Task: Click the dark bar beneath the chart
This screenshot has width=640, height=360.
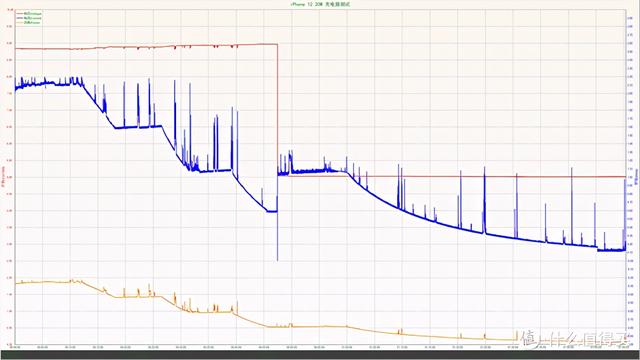Action: (320, 355)
